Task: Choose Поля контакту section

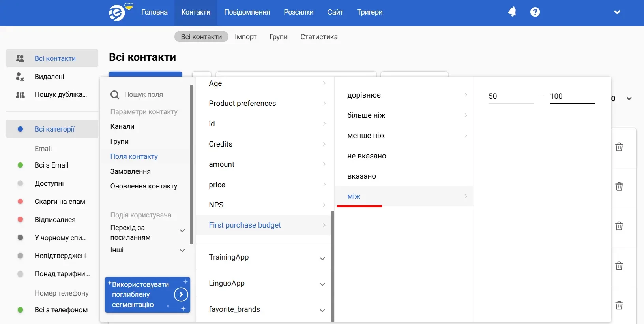Action: point(134,156)
